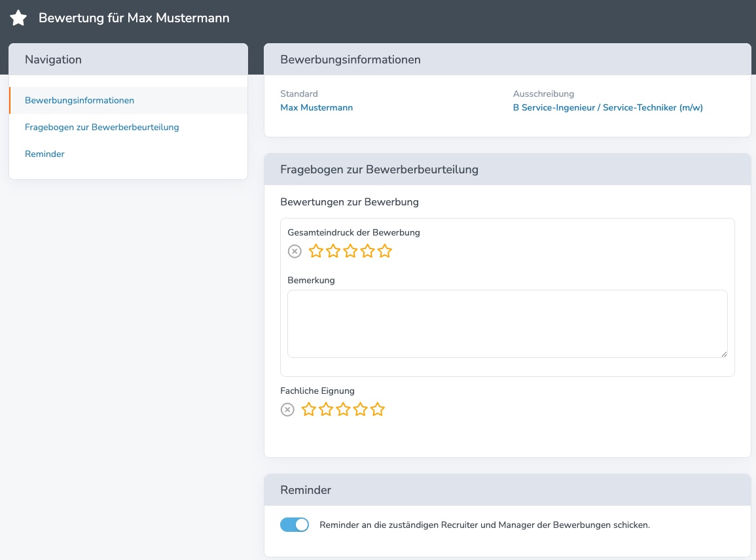Set Fachliche Eignung to five stars
Viewport: 756px width, 560px height.
point(378,410)
